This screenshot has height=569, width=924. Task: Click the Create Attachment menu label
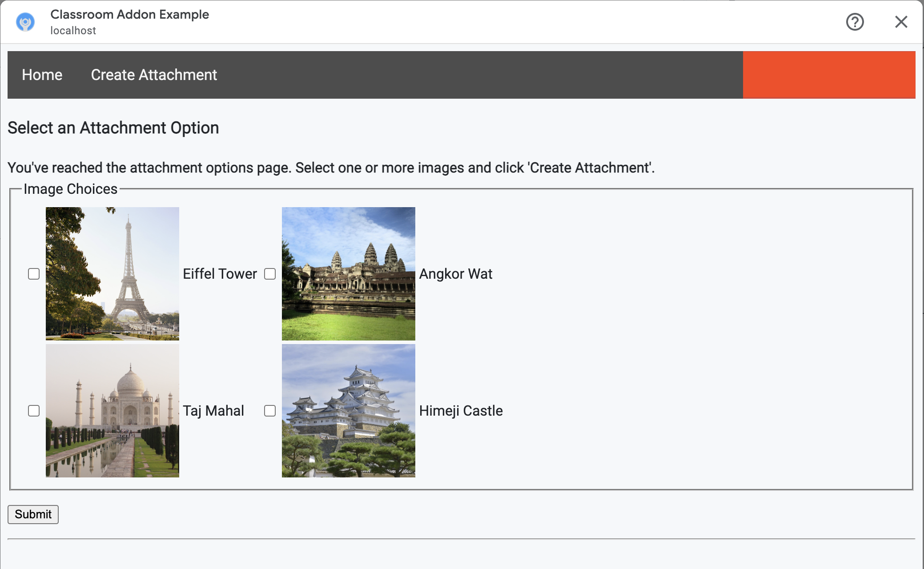tap(154, 75)
